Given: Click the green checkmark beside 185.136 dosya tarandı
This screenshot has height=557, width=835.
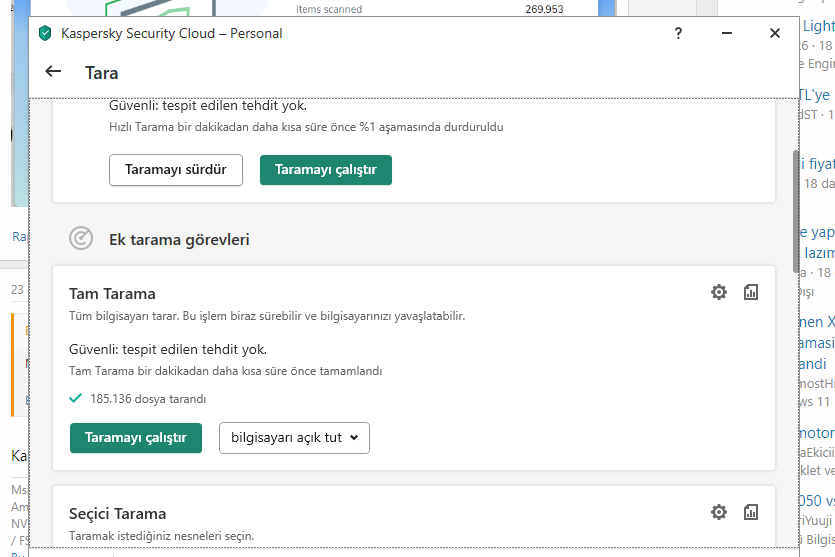Looking at the screenshot, I should click(76, 398).
